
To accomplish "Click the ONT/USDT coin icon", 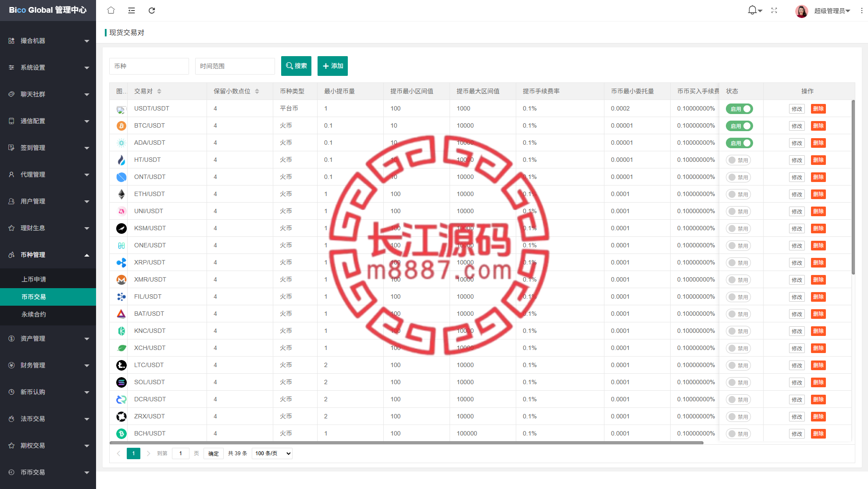I will click(x=121, y=177).
